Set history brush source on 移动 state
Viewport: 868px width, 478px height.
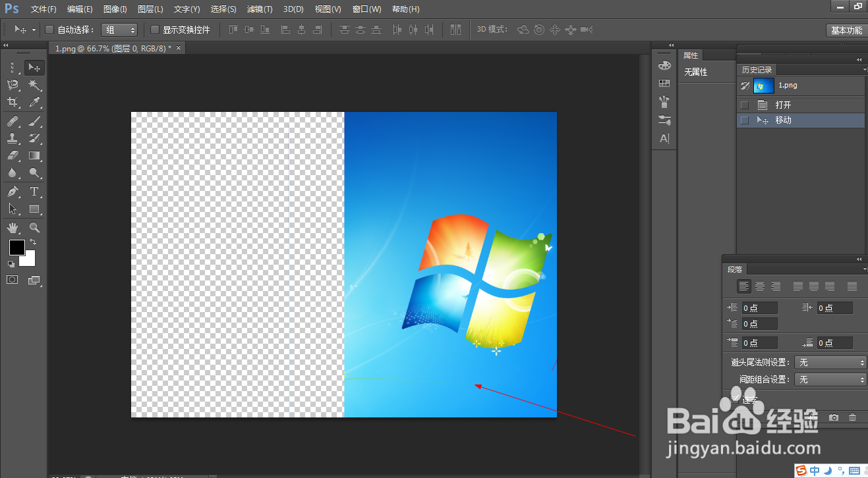point(745,120)
